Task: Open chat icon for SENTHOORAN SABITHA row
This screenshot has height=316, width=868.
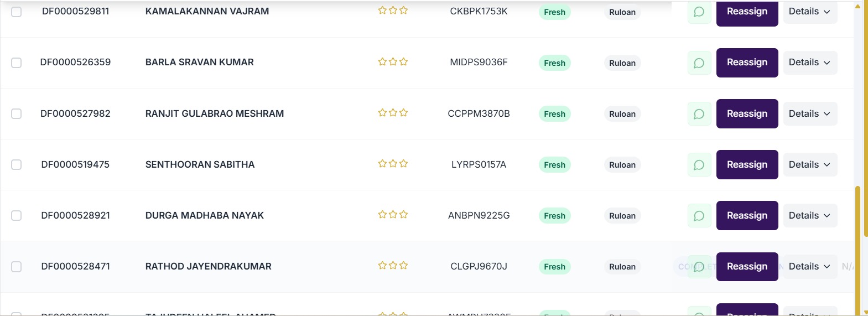Action: click(699, 164)
